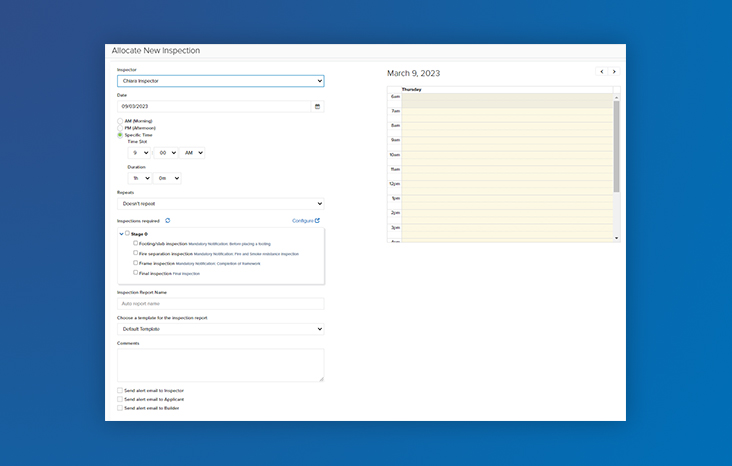
Task: Click the calendar vertical scrollbar thumb
Action: (616, 146)
